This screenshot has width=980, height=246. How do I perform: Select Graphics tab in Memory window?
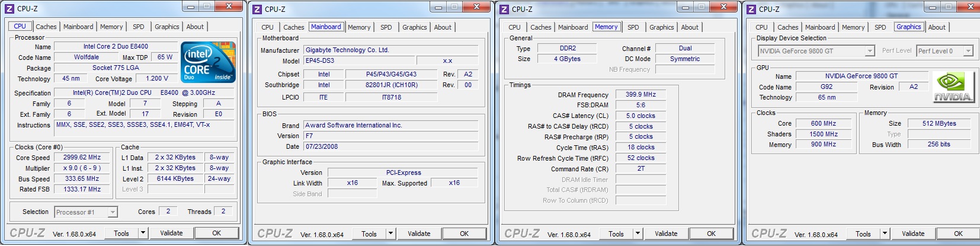tap(662, 27)
